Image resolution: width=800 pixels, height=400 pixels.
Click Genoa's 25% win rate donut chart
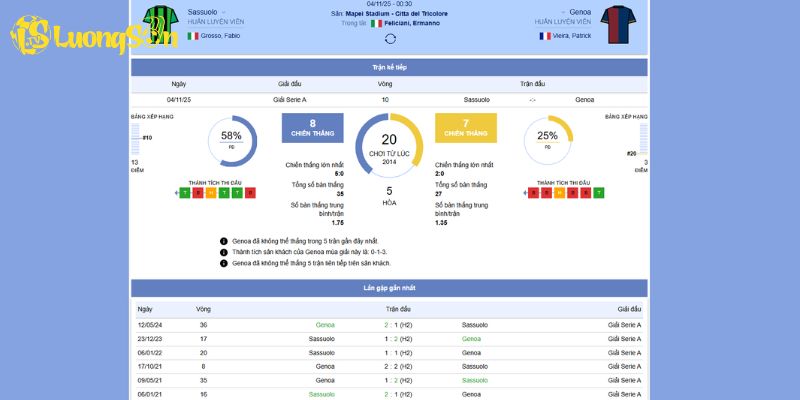point(547,141)
